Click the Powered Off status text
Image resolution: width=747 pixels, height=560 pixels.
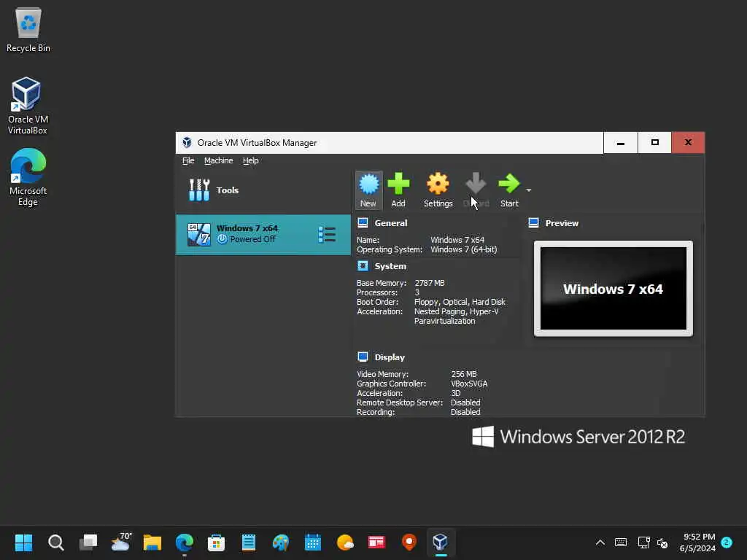coord(252,239)
